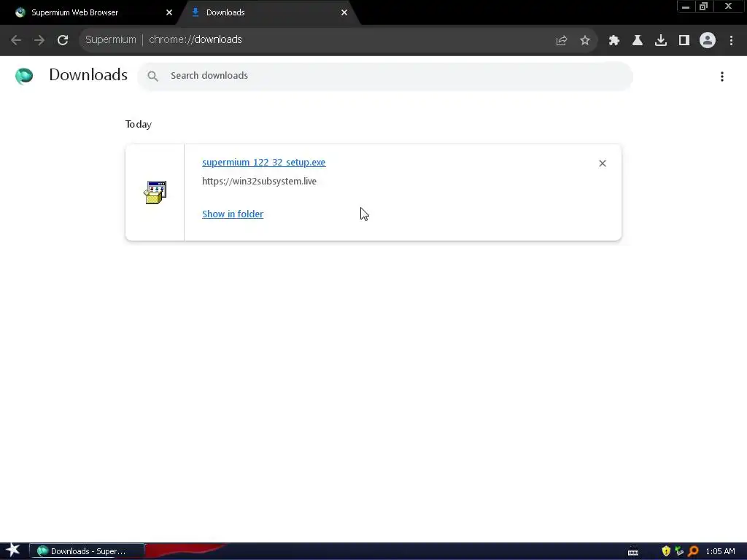Screen dimensions: 747x560
Task: Click the Downloads page title
Action: coord(88,75)
